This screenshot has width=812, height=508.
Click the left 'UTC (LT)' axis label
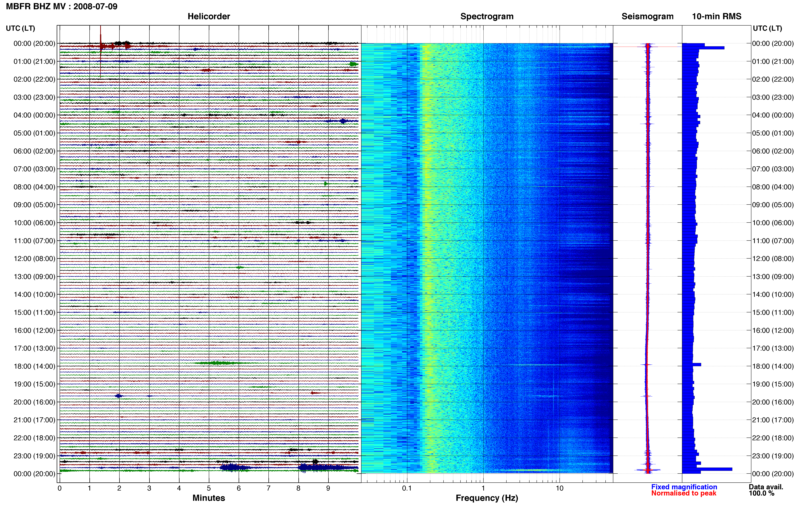click(x=21, y=28)
